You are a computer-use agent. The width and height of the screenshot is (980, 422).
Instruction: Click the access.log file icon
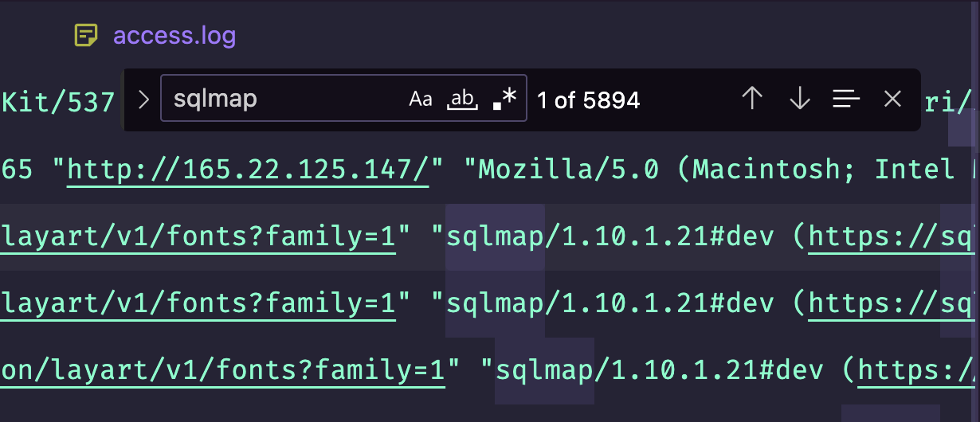coord(86,35)
